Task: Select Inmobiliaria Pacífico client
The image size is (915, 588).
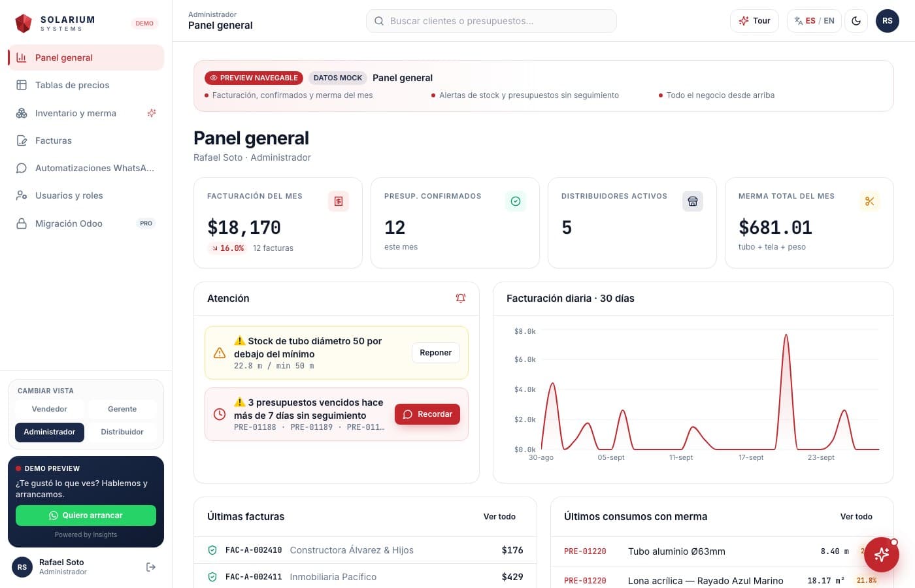Action: tap(333, 577)
